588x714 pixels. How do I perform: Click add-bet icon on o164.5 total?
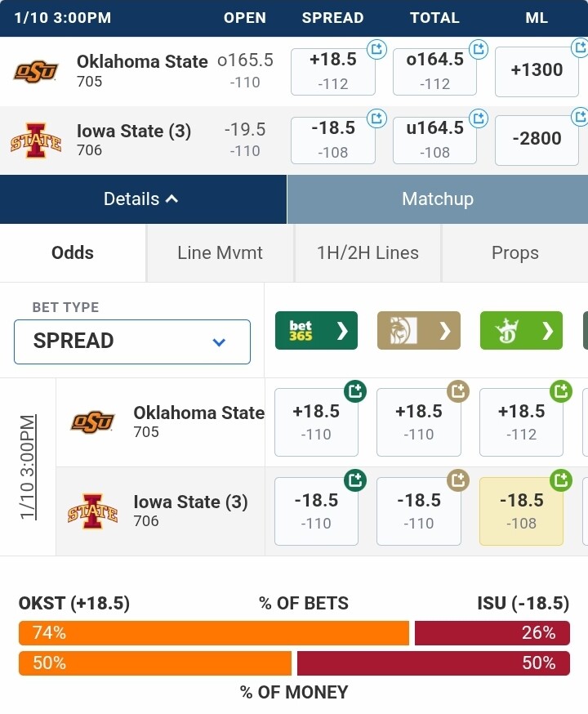[x=479, y=50]
